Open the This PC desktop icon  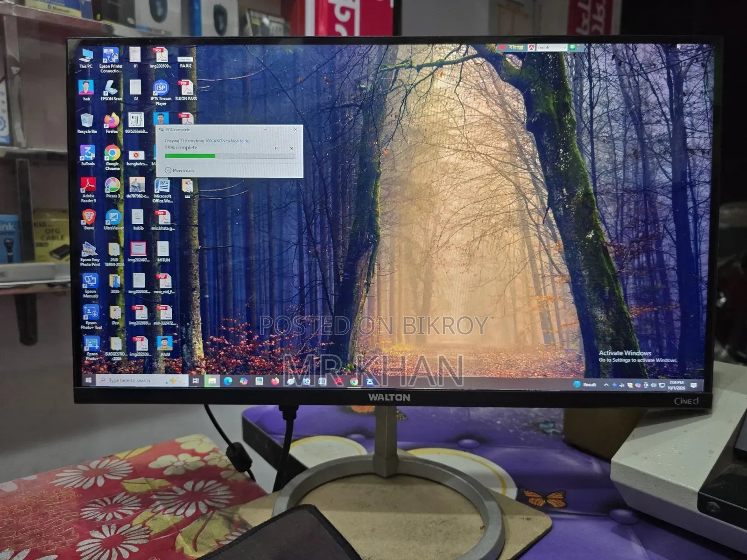tap(86, 58)
